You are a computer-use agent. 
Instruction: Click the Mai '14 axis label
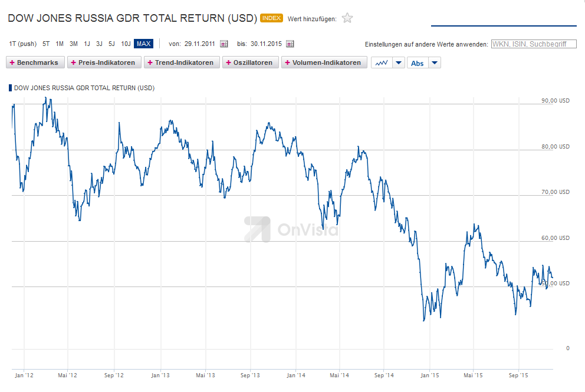click(340, 375)
